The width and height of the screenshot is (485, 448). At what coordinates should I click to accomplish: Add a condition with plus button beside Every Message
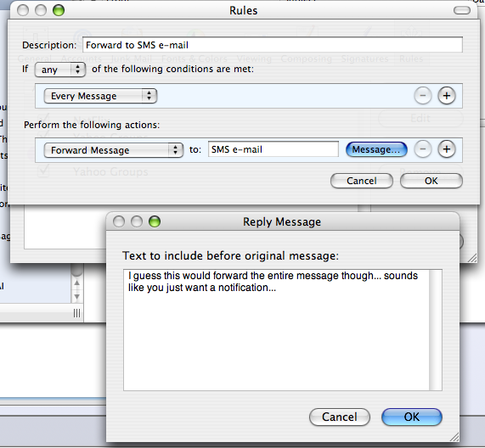pos(446,96)
